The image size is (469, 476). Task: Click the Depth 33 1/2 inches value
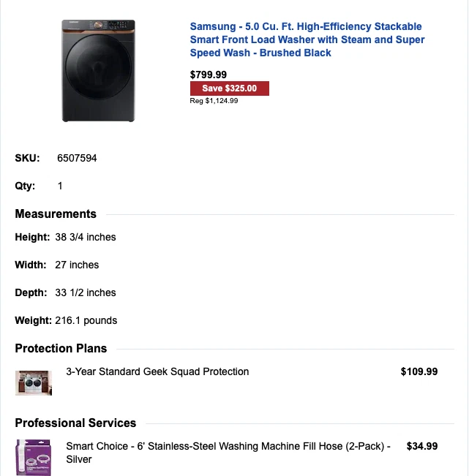86,292
